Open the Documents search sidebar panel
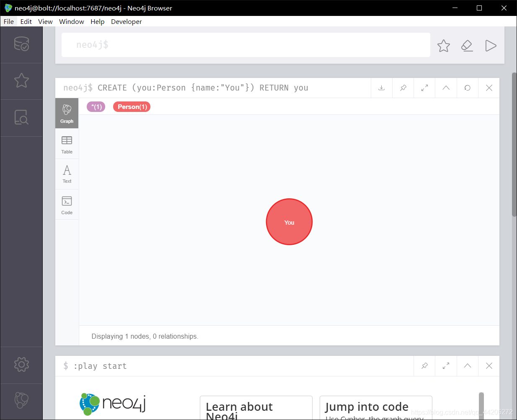Image resolution: width=517 pixels, height=420 pixels. click(21, 117)
